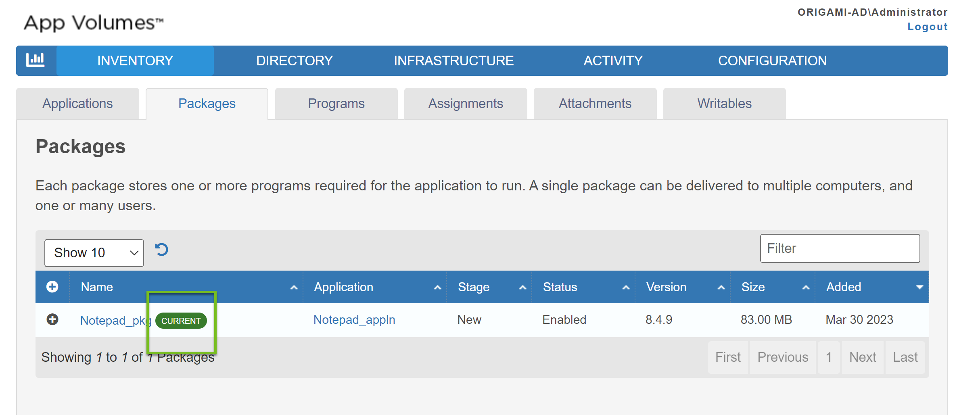This screenshot has height=415, width=980.
Task: Click the ORIGAMI-AD\Administrator username text
Action: pos(873,13)
